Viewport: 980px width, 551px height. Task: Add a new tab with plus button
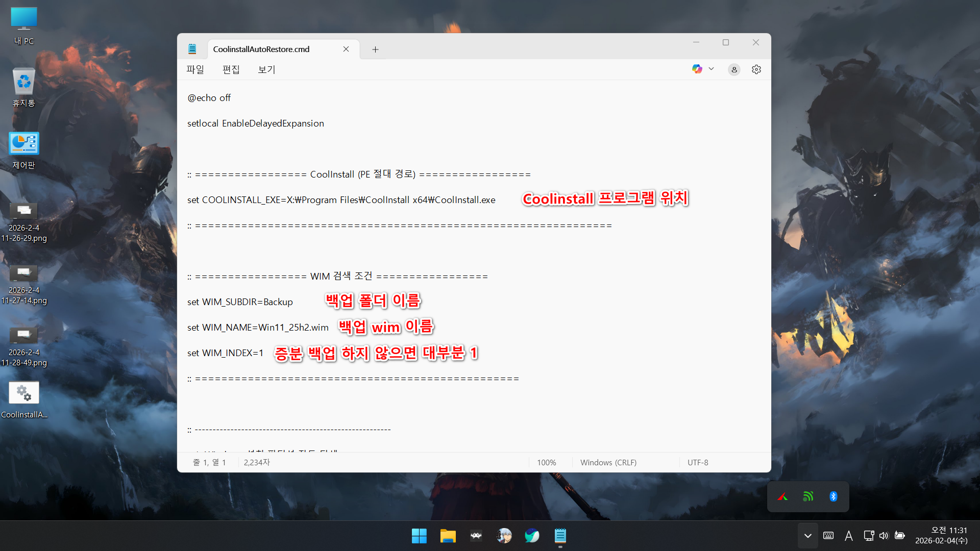pyautogui.click(x=375, y=49)
